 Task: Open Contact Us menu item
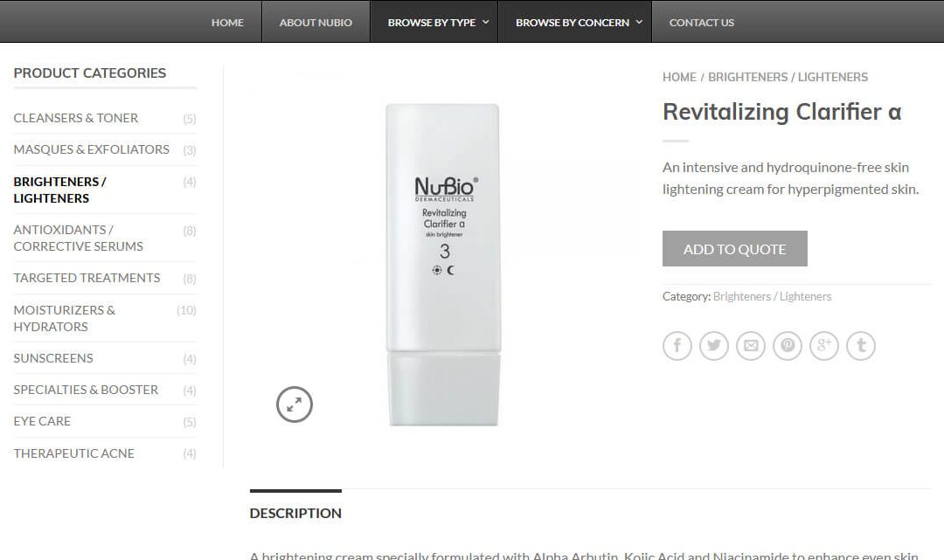[701, 22]
